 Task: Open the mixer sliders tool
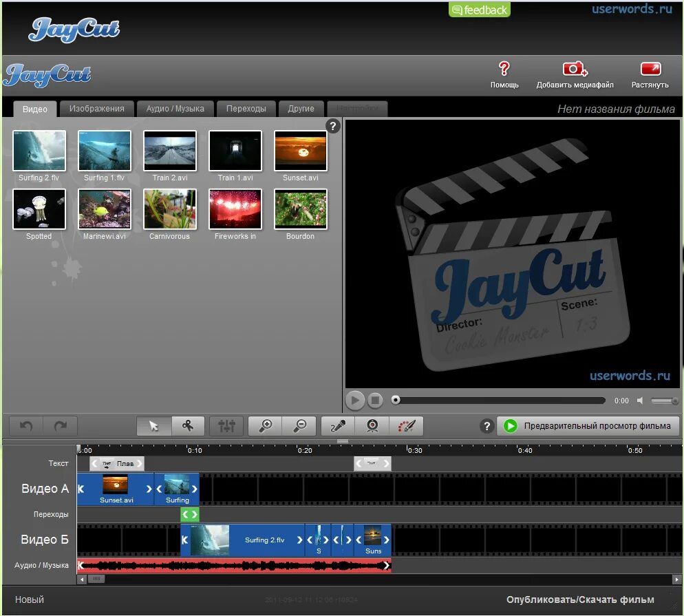tap(226, 426)
